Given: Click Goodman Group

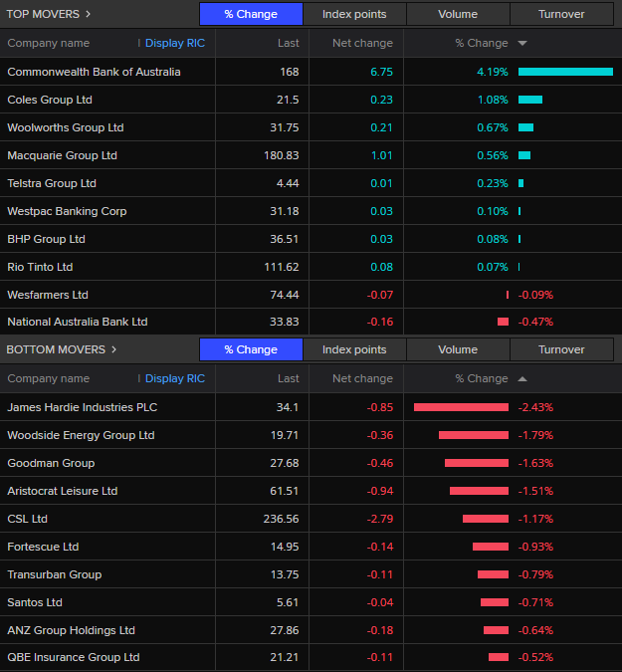Looking at the screenshot, I should point(51,463).
